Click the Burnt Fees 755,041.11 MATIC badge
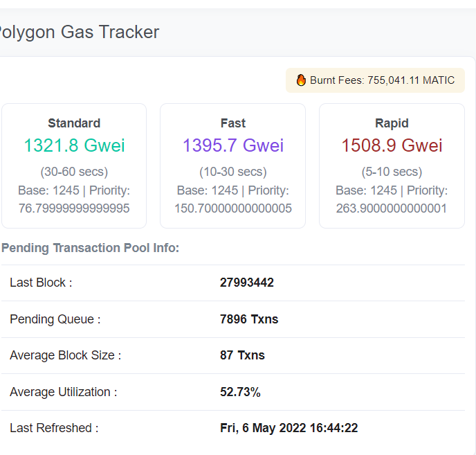The image size is (476, 455). click(x=375, y=80)
